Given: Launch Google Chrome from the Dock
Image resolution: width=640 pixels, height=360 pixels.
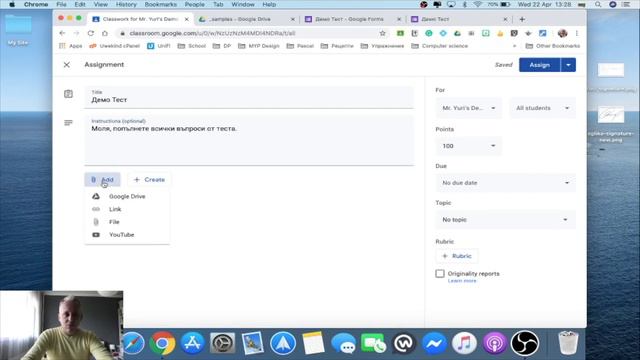Looking at the screenshot, I should (x=162, y=343).
